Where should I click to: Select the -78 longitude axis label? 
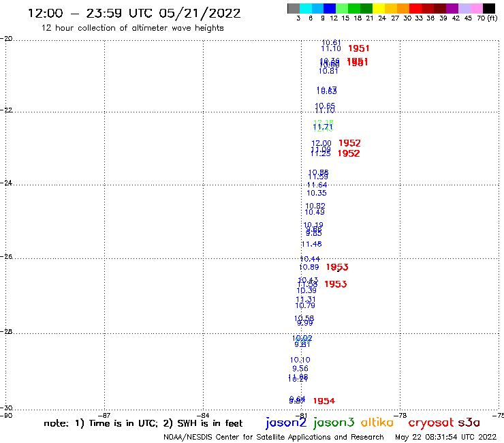coord(400,416)
